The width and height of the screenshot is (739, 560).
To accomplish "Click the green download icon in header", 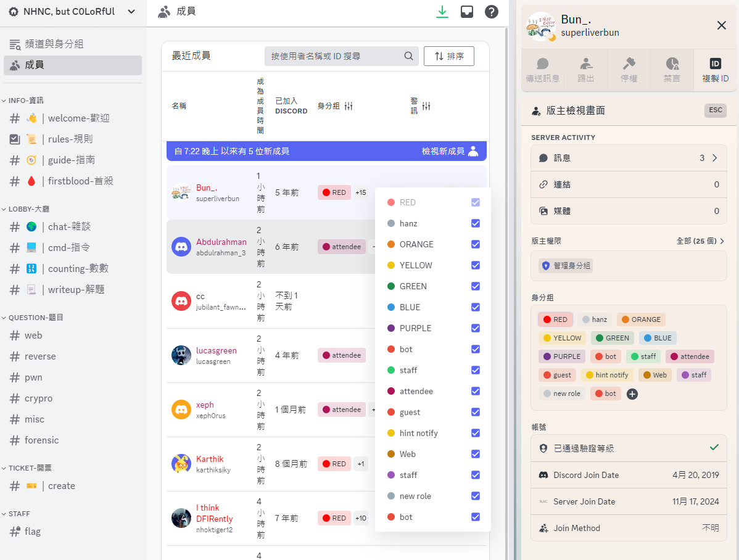I will [442, 12].
